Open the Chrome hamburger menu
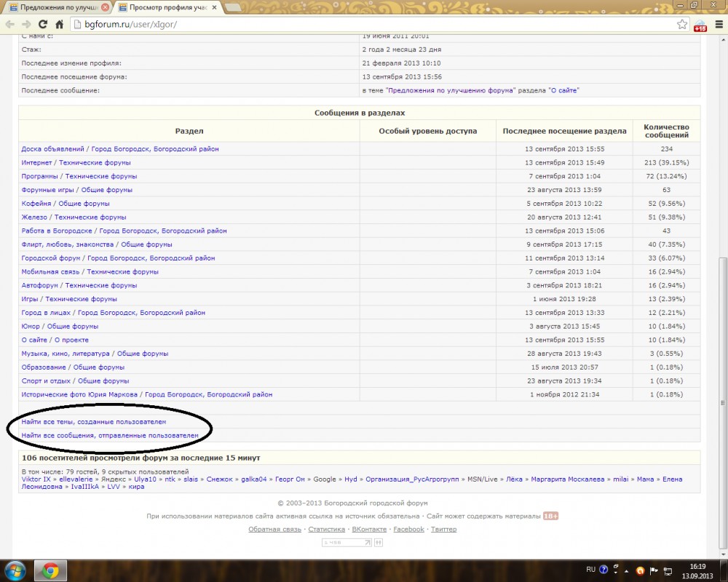This screenshot has height=582, width=728. click(718, 24)
